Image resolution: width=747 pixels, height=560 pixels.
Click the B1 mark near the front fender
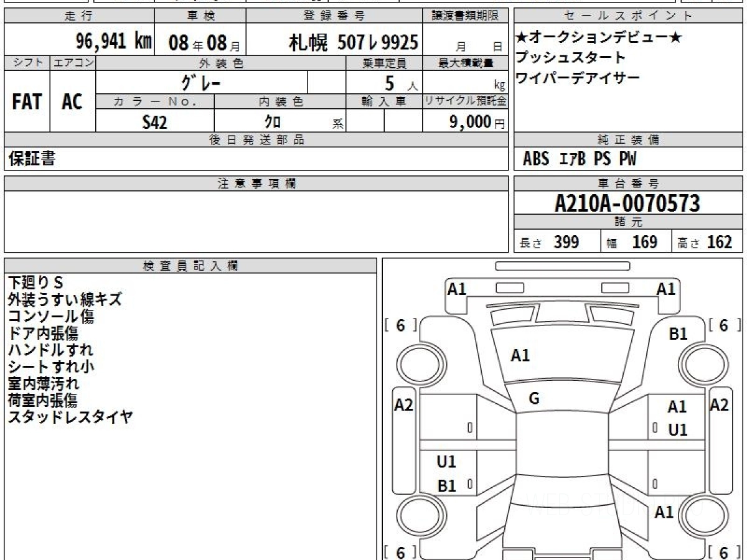pyautogui.click(x=678, y=334)
